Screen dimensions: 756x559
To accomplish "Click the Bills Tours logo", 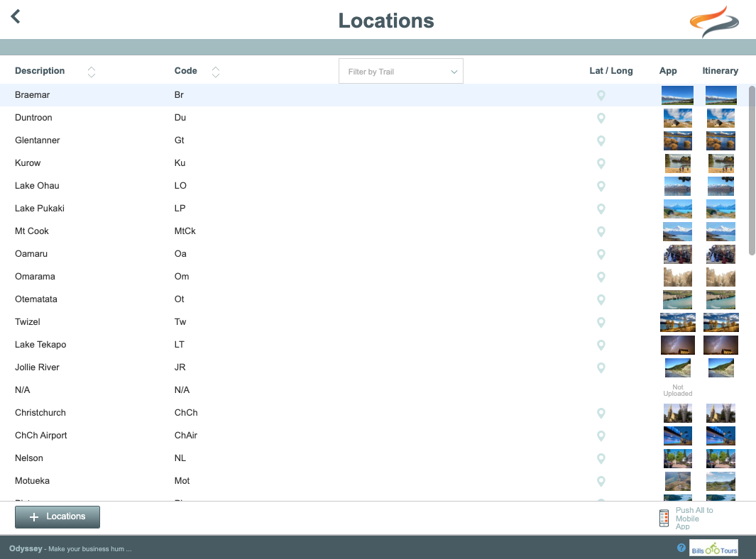I will [713, 548].
